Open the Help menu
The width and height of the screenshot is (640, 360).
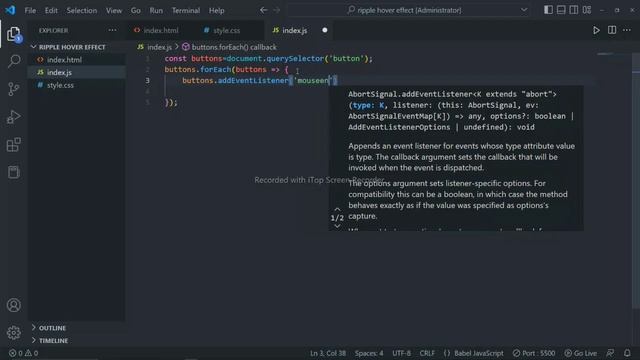pyautogui.click(x=217, y=10)
